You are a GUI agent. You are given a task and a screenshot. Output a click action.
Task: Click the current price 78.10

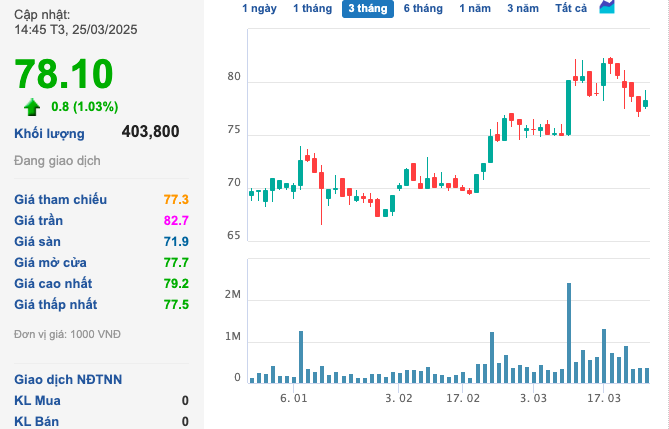click(64, 75)
